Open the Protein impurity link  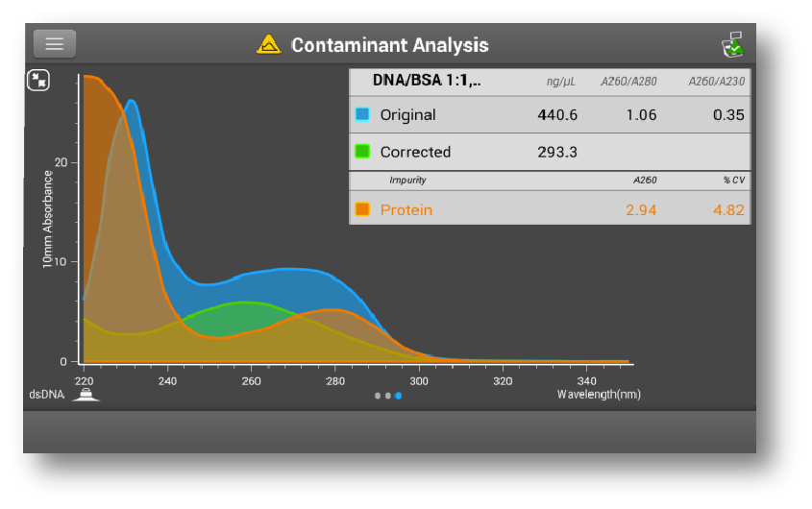click(x=406, y=209)
